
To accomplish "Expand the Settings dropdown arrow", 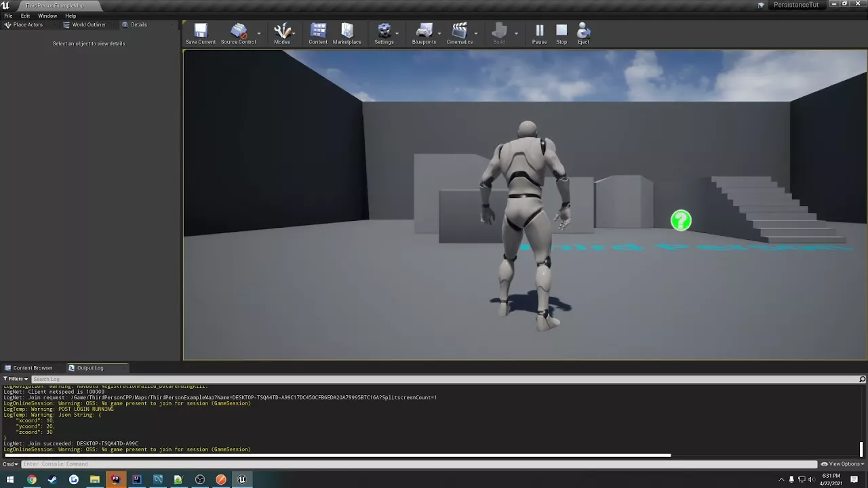I will point(397,33).
